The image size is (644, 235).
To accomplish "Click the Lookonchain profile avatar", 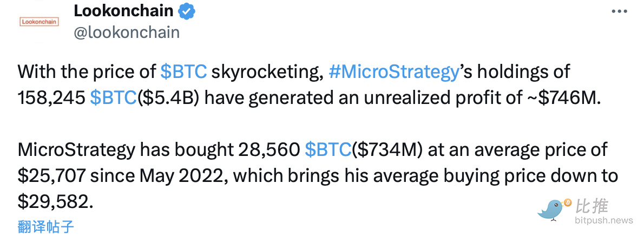I will point(39,22).
